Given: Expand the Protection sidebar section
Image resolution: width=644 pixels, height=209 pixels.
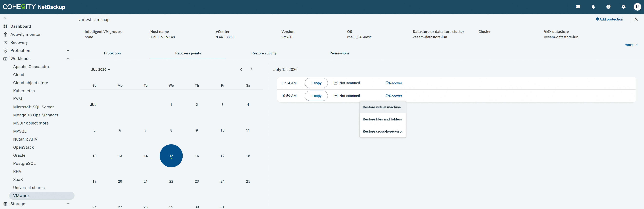Looking at the screenshot, I should tap(68, 50).
